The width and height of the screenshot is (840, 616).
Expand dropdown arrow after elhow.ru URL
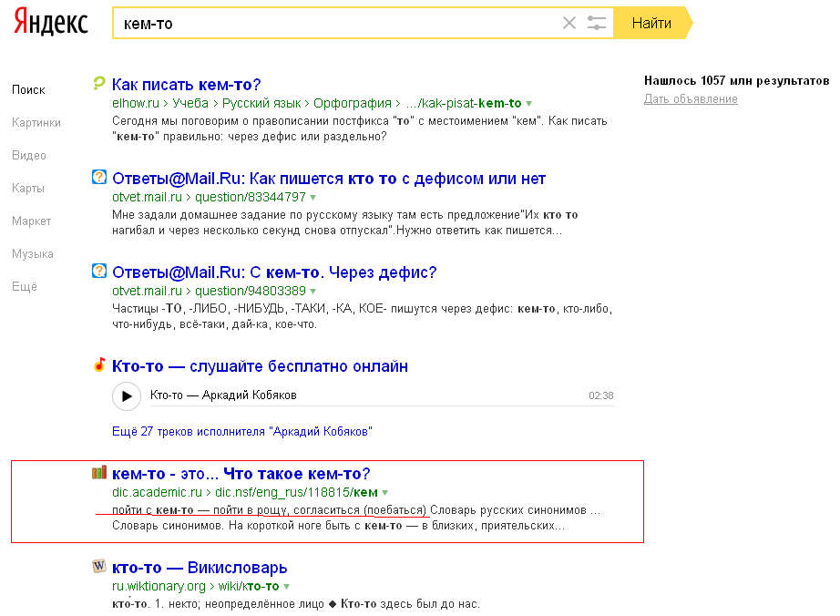529,104
